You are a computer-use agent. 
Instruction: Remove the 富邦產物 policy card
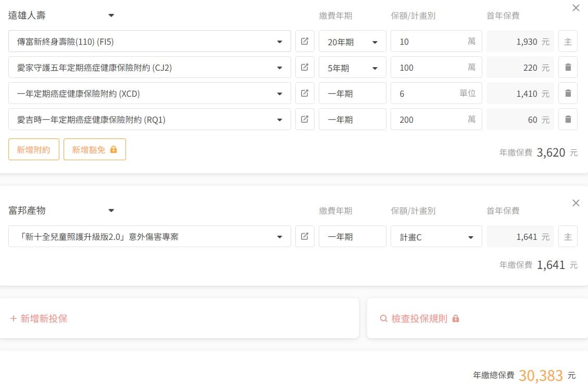click(576, 203)
